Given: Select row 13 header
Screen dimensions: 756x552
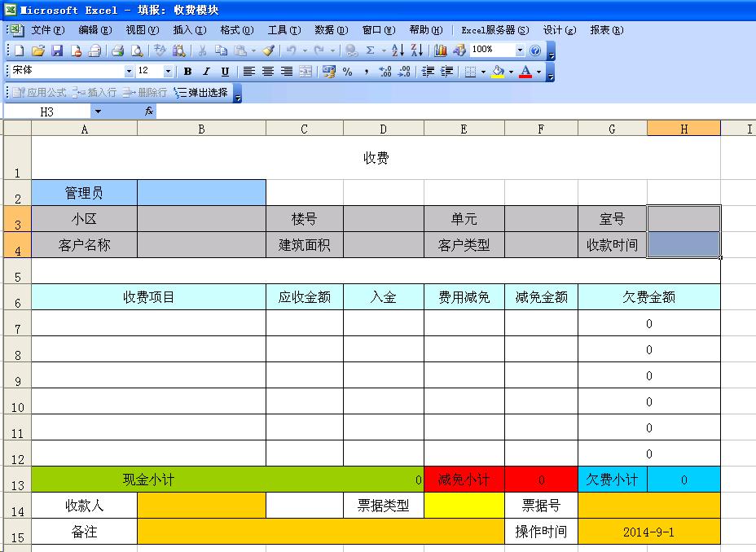Looking at the screenshot, I should coord(17,479).
